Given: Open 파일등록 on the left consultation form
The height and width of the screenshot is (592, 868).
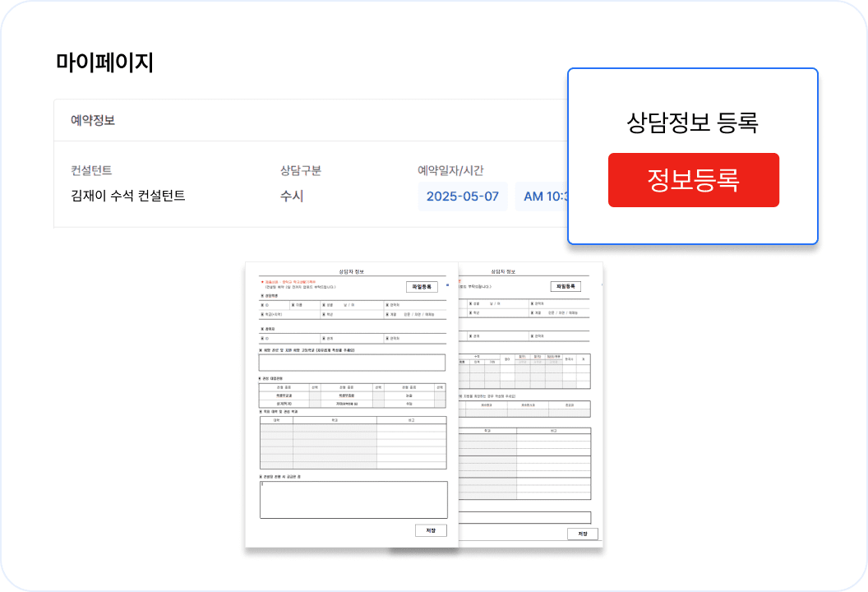Looking at the screenshot, I should pos(421,286).
